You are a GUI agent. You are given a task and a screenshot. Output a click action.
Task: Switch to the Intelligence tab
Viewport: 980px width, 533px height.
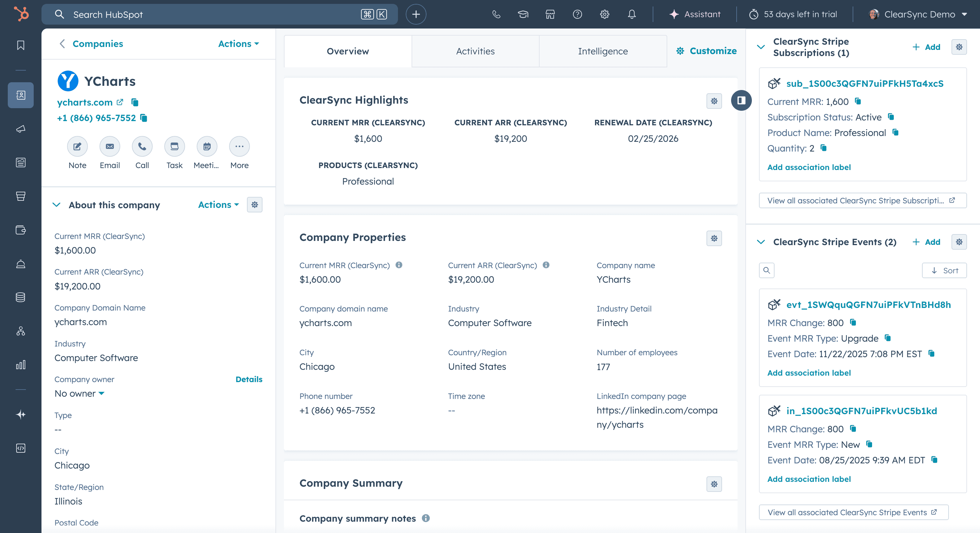pyautogui.click(x=602, y=51)
